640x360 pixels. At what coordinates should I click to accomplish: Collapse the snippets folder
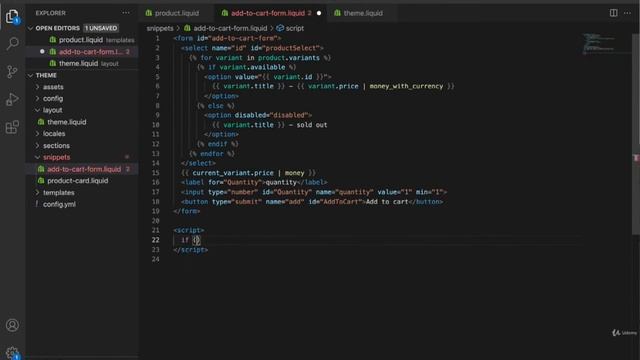[x=56, y=157]
